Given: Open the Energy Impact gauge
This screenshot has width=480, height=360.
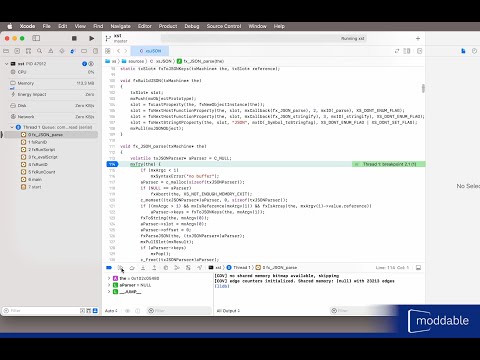Looking at the screenshot, I should (52, 94).
